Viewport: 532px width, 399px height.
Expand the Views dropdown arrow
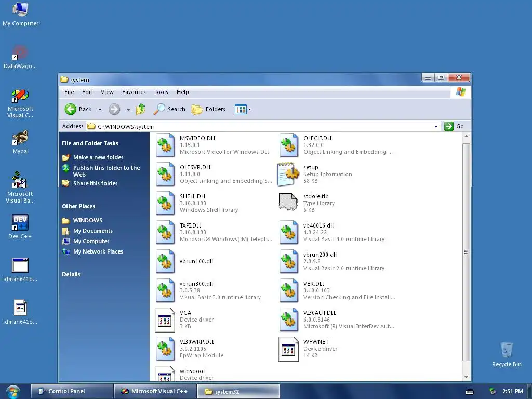[x=250, y=109]
